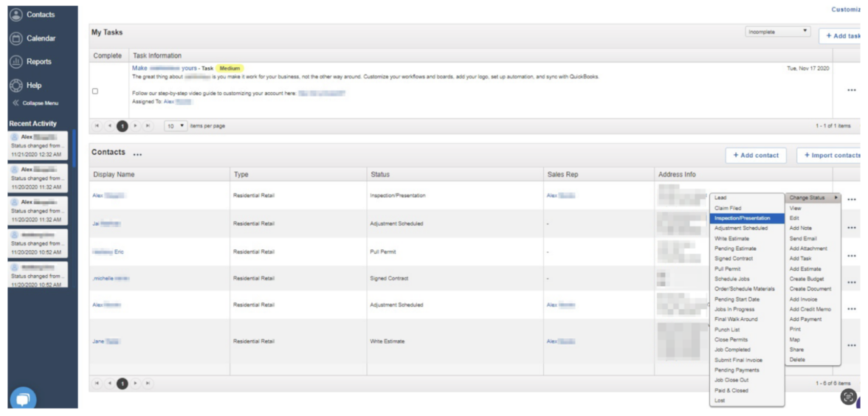Open the items per page dropdown

[176, 126]
